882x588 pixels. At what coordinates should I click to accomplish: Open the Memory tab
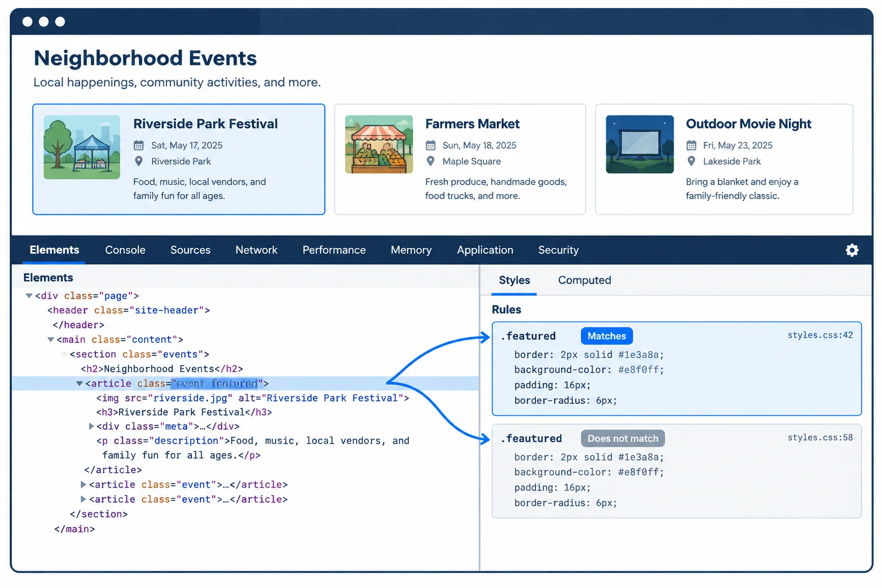click(411, 250)
